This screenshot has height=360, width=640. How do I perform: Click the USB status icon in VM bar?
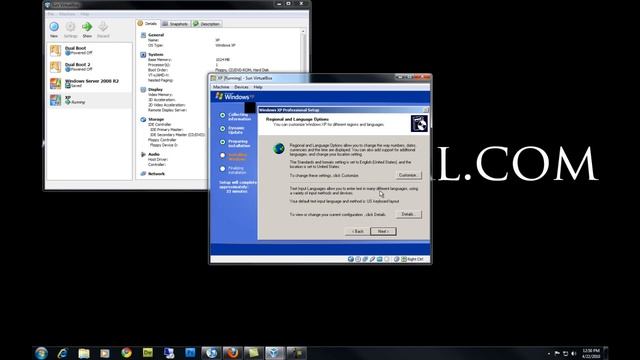[373, 259]
